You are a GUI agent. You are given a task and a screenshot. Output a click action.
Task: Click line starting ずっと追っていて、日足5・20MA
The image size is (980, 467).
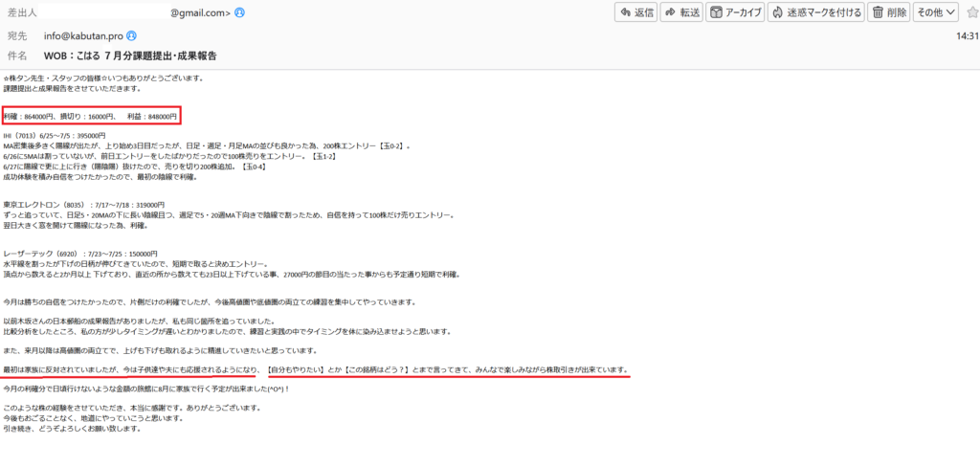(229, 215)
